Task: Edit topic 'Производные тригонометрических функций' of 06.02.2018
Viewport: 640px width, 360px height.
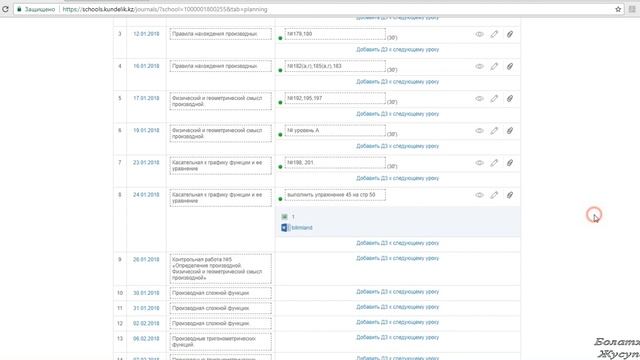Action: coord(220,342)
